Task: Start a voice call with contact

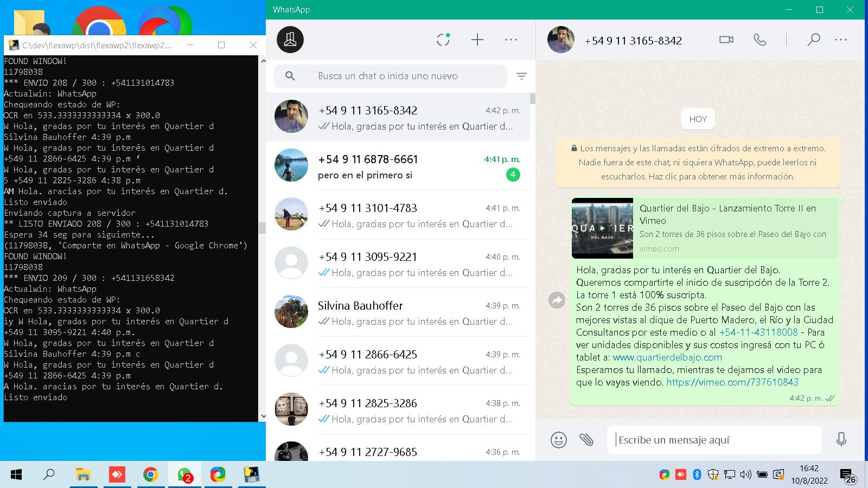Action: tap(760, 40)
